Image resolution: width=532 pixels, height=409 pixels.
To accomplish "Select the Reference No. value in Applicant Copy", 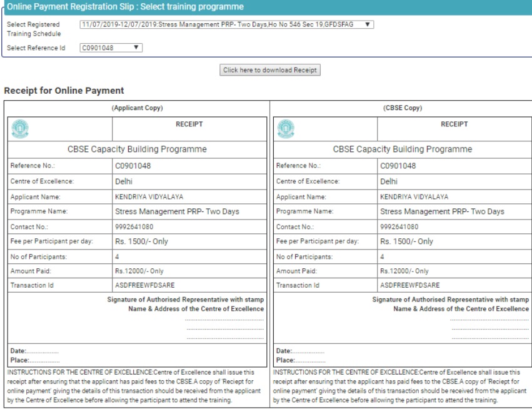I will click(133, 166).
